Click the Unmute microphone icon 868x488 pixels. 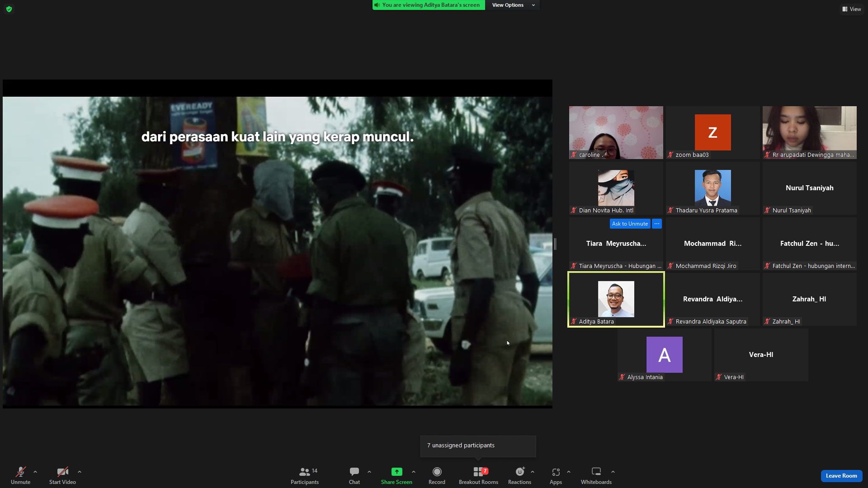[x=21, y=472]
